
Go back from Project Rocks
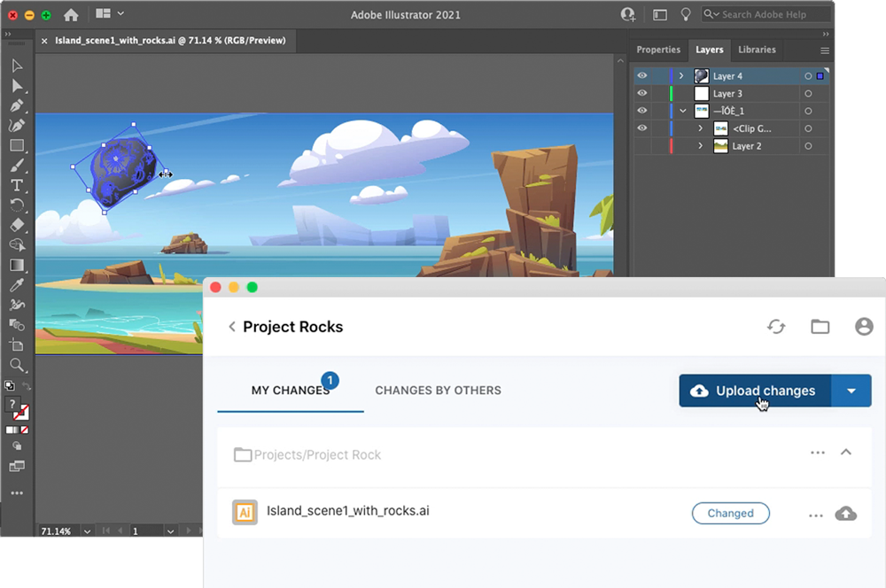click(x=232, y=327)
